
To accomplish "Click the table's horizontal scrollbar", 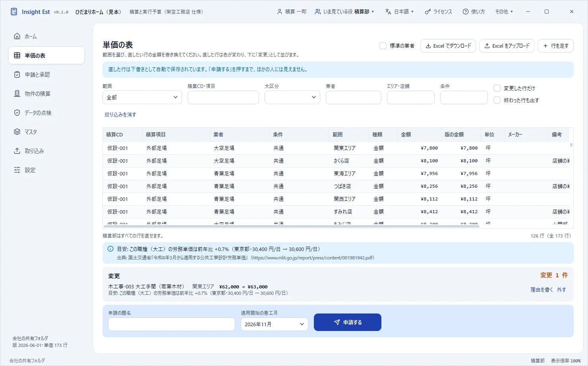I will [x=291, y=226].
